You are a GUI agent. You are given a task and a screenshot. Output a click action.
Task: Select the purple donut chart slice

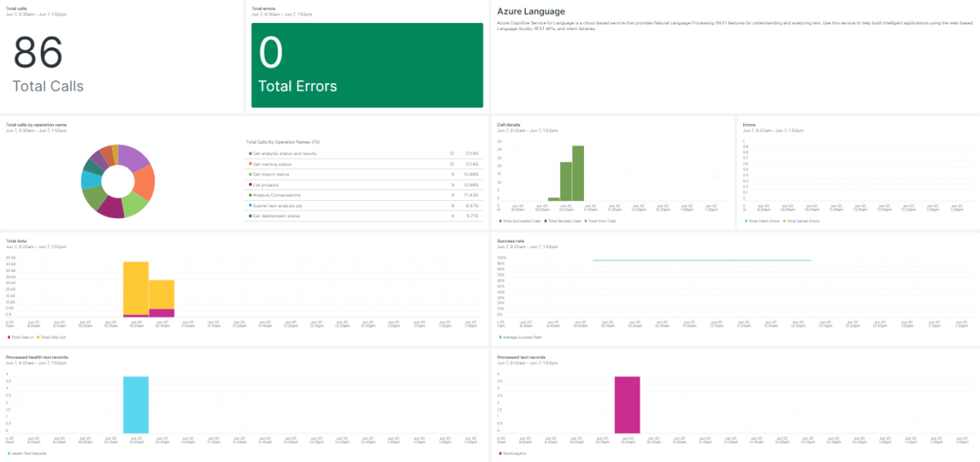(133, 157)
